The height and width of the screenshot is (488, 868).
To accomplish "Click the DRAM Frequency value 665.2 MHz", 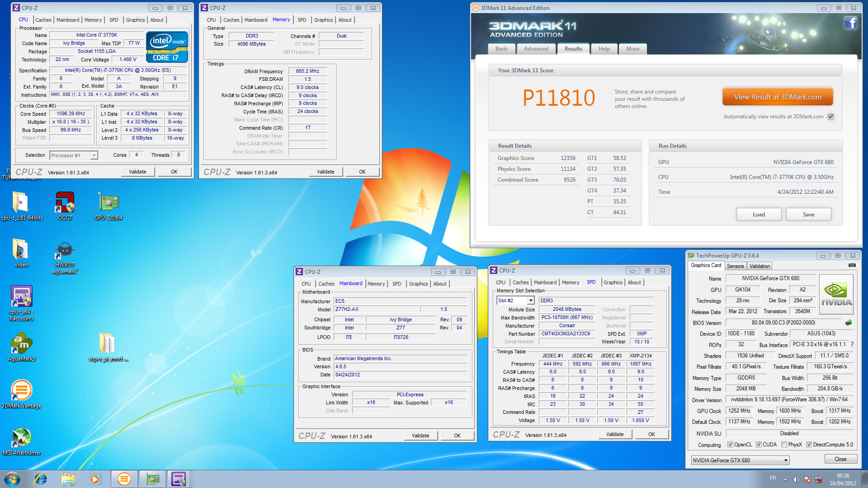I will tap(307, 71).
